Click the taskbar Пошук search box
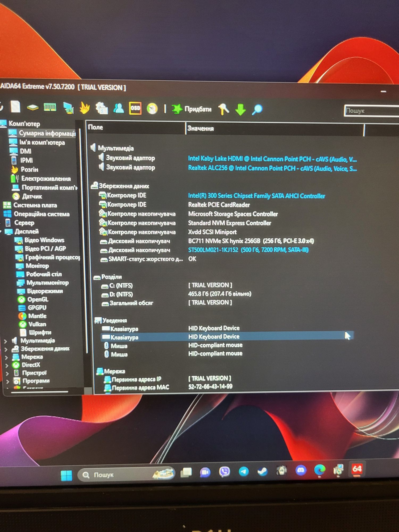399x532 pixels. click(x=126, y=474)
